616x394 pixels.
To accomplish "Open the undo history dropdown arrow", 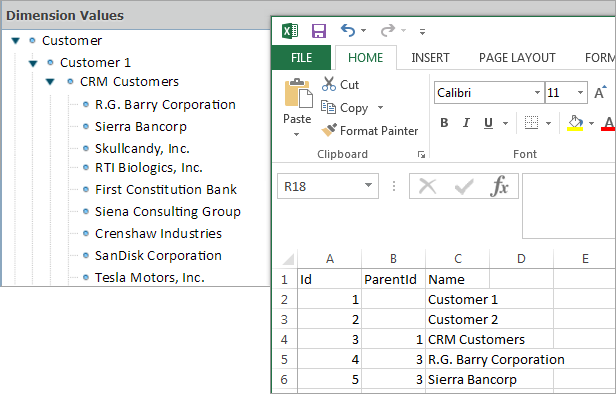I will [363, 31].
